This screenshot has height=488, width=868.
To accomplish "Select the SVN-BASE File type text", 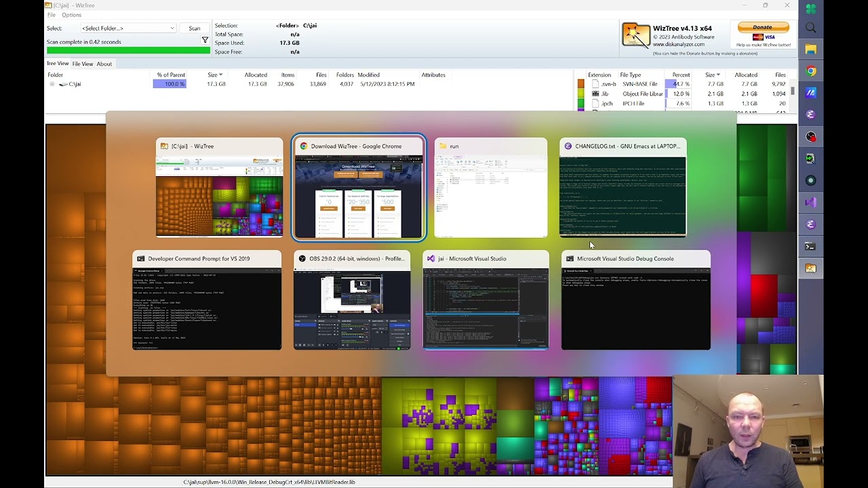I will (639, 84).
